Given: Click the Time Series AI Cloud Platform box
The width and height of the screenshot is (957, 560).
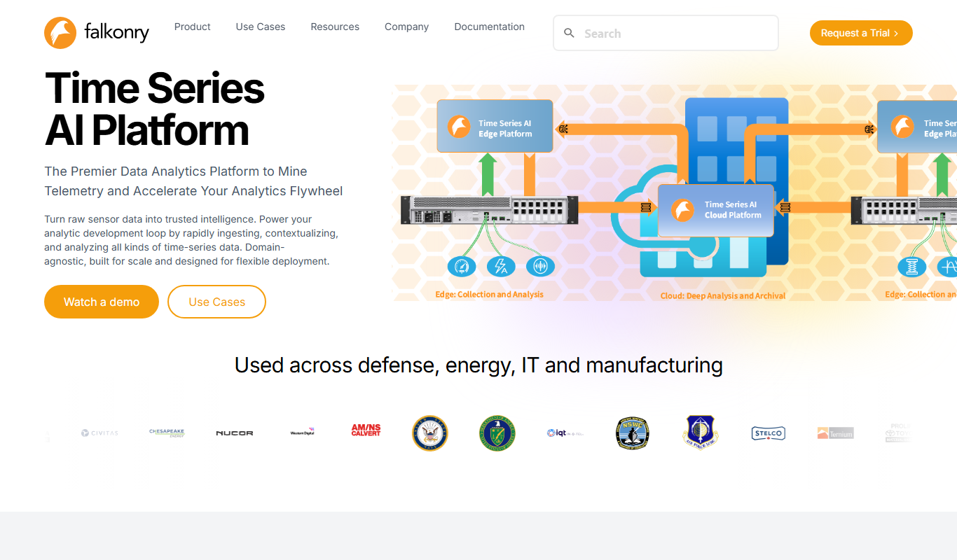Looking at the screenshot, I should [716, 210].
